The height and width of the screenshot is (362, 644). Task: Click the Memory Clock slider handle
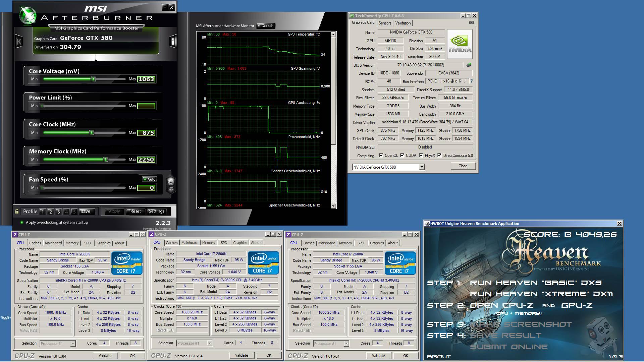(106, 160)
